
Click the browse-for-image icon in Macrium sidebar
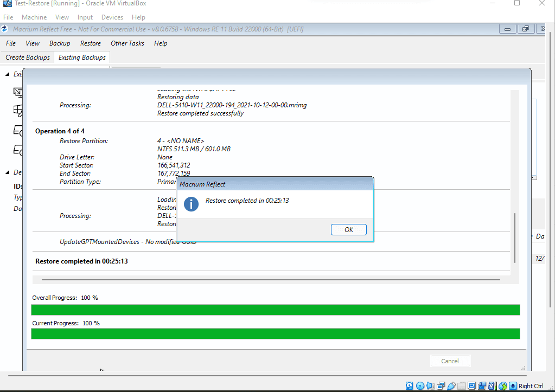18,92
